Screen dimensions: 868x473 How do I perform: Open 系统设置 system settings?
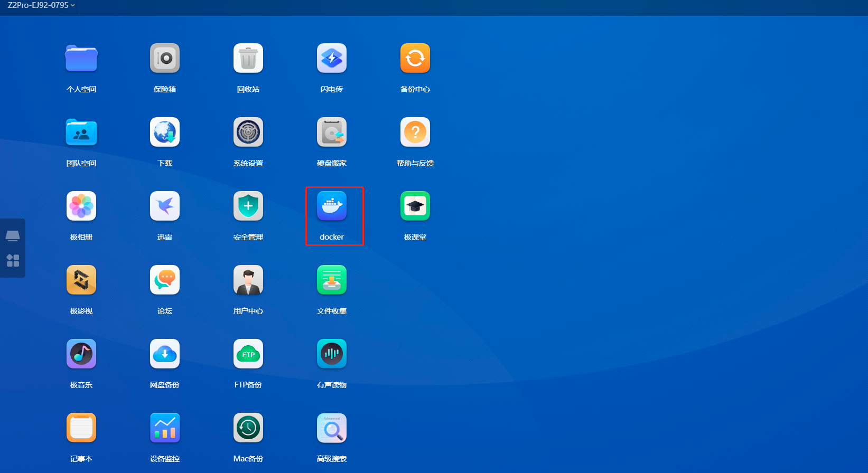click(x=248, y=132)
